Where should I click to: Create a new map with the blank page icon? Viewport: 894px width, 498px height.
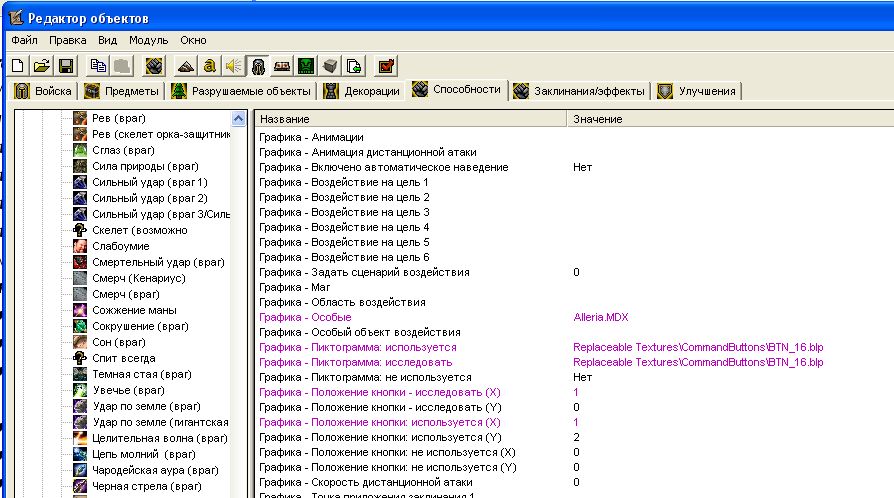tap(18, 66)
